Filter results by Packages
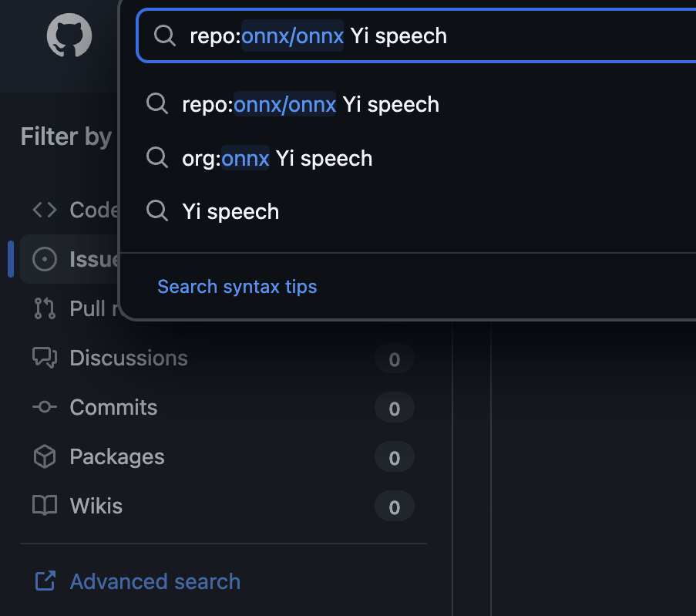 pyautogui.click(x=117, y=456)
